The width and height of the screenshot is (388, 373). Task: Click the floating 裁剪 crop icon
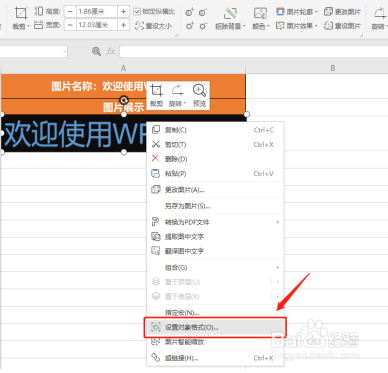click(156, 95)
